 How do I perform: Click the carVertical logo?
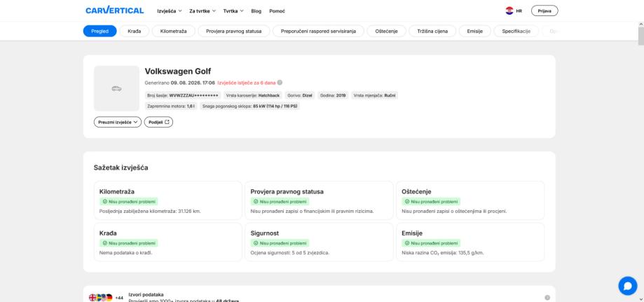[115, 11]
